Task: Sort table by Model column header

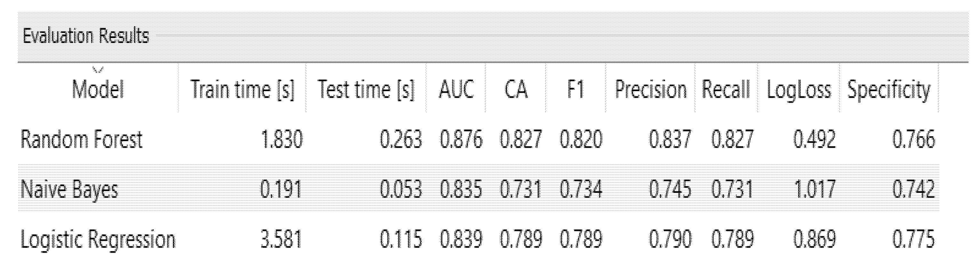Action: [x=98, y=90]
